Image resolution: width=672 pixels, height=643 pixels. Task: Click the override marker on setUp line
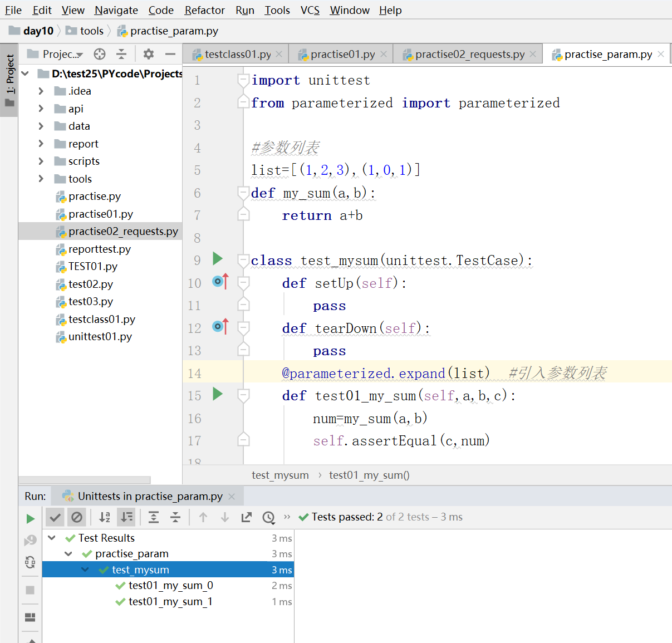coord(220,282)
